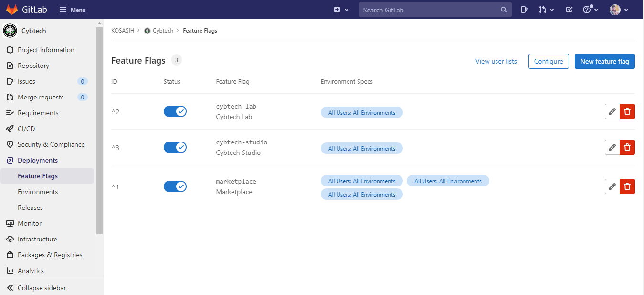This screenshot has width=644, height=295.
Task: Edit the marketplace feature flag
Action: pos(612,186)
